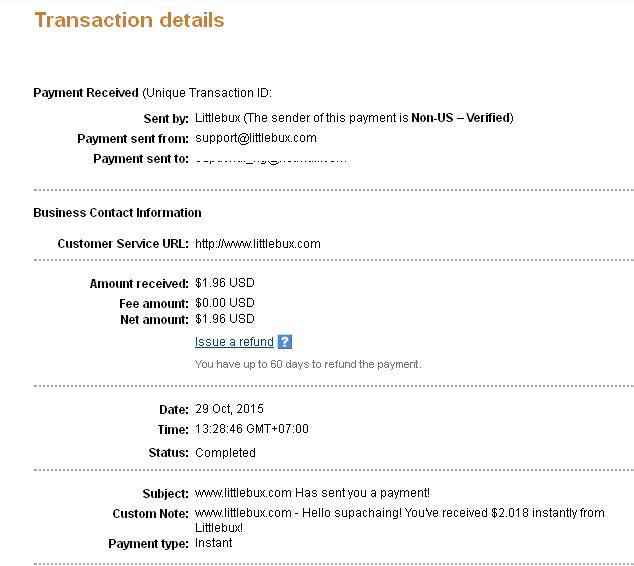This screenshot has height=566, width=634.
Task: Click the Transaction details heading
Action: (x=129, y=20)
